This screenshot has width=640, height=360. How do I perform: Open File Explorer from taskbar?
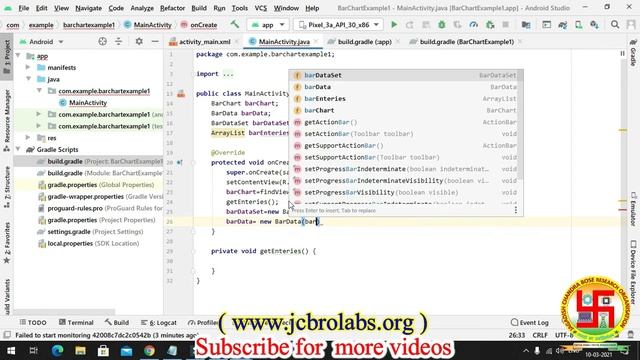pyautogui.click(x=80, y=351)
